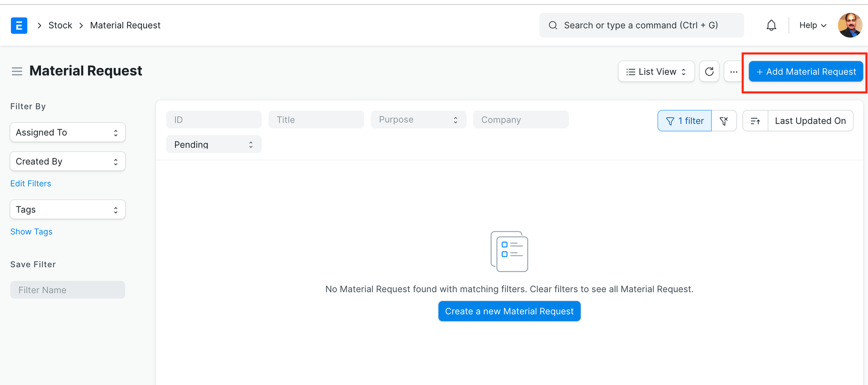
Task: Change the Pending status filter
Action: pyautogui.click(x=214, y=144)
